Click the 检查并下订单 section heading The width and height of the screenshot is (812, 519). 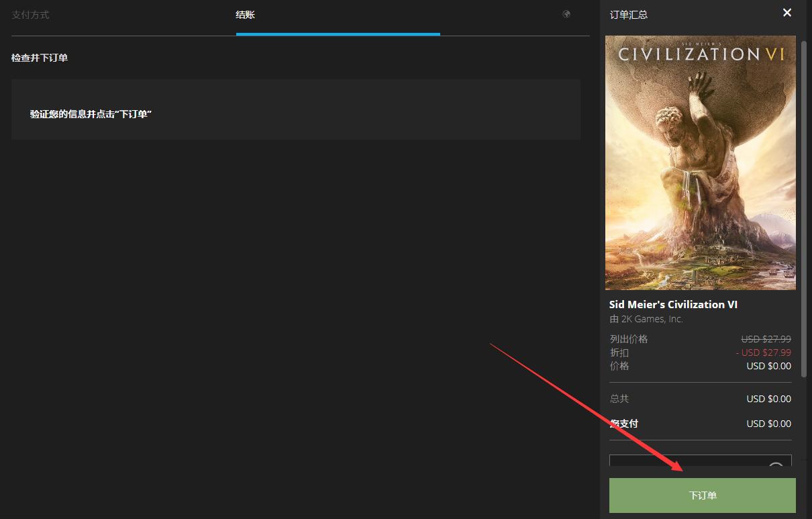tap(40, 58)
